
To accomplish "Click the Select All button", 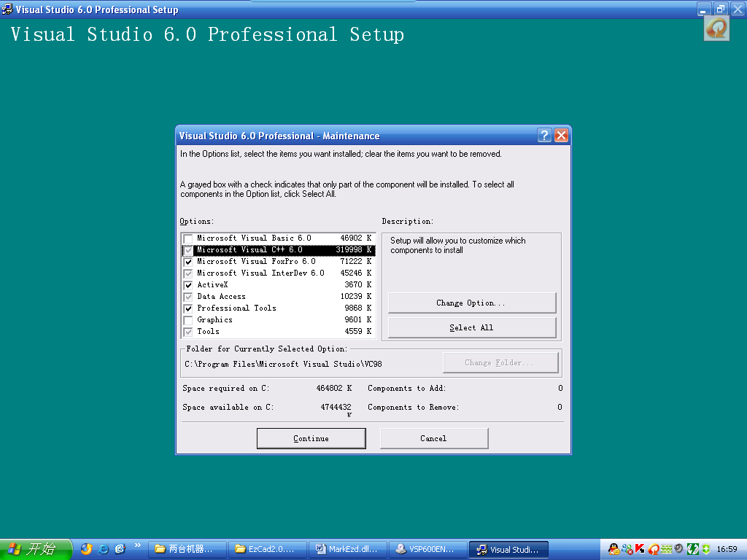I will point(472,327).
